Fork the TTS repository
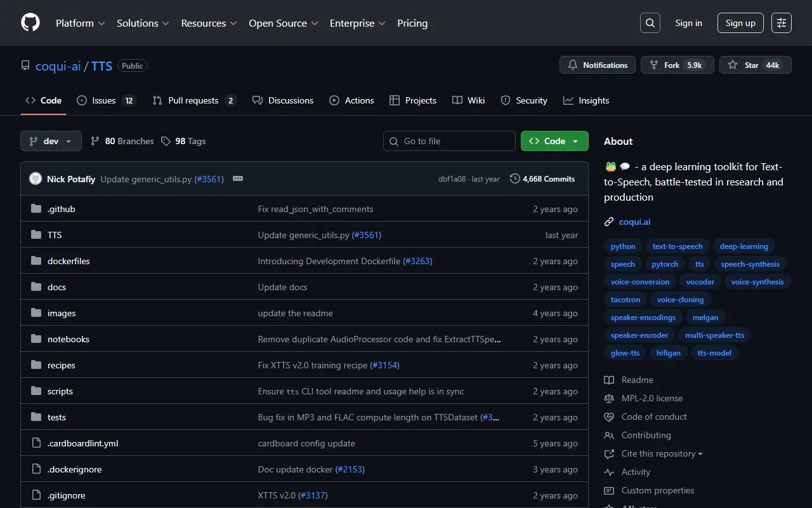 677,65
